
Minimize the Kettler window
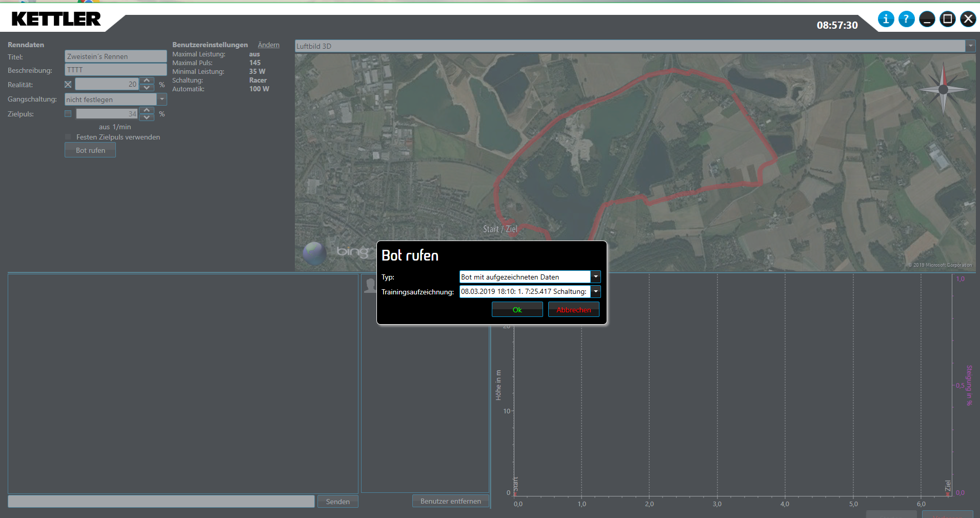(927, 19)
